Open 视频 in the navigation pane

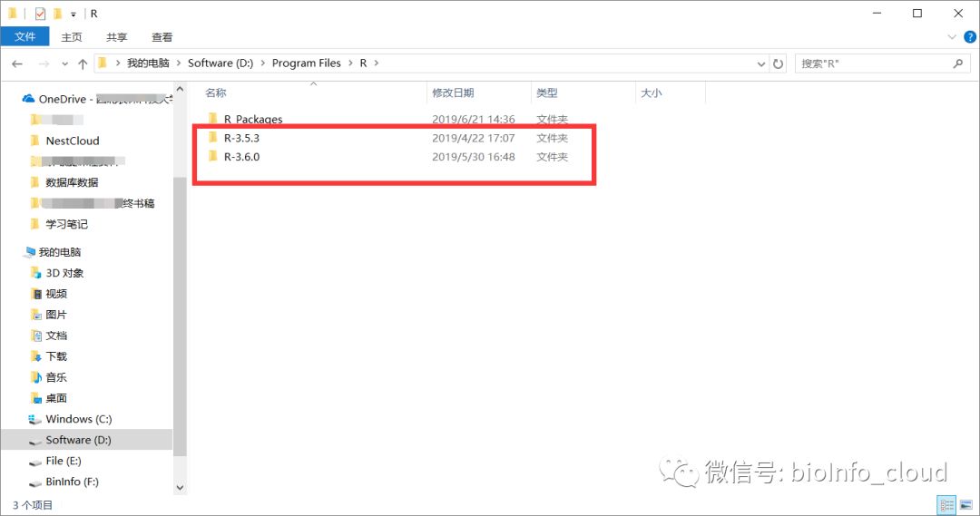tap(56, 294)
